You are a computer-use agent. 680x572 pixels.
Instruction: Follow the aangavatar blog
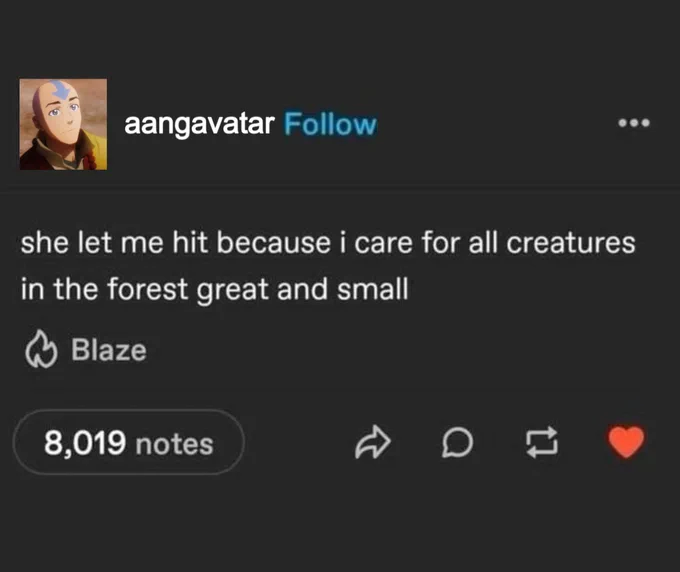tap(330, 124)
